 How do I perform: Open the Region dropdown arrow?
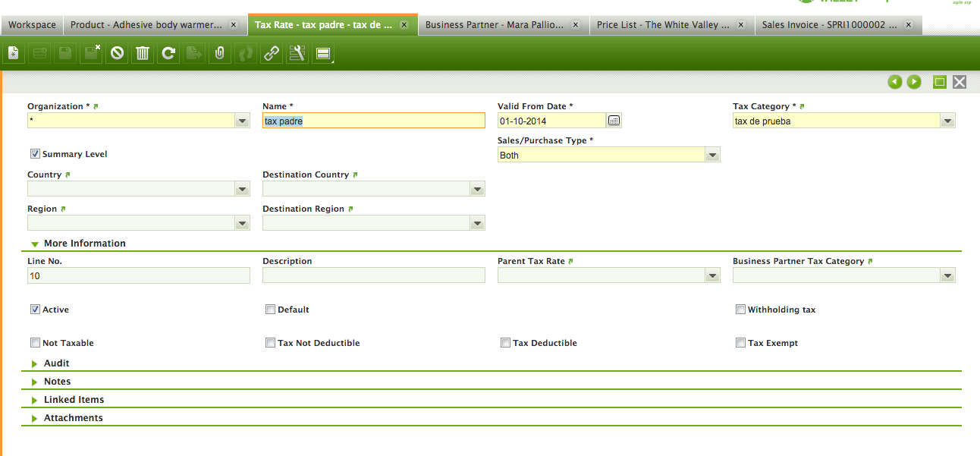tap(243, 223)
